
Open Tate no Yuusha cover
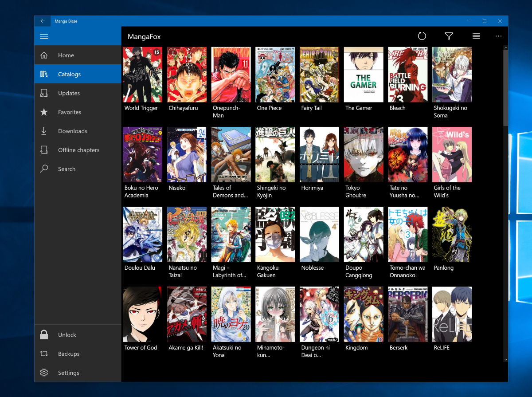[x=408, y=154]
